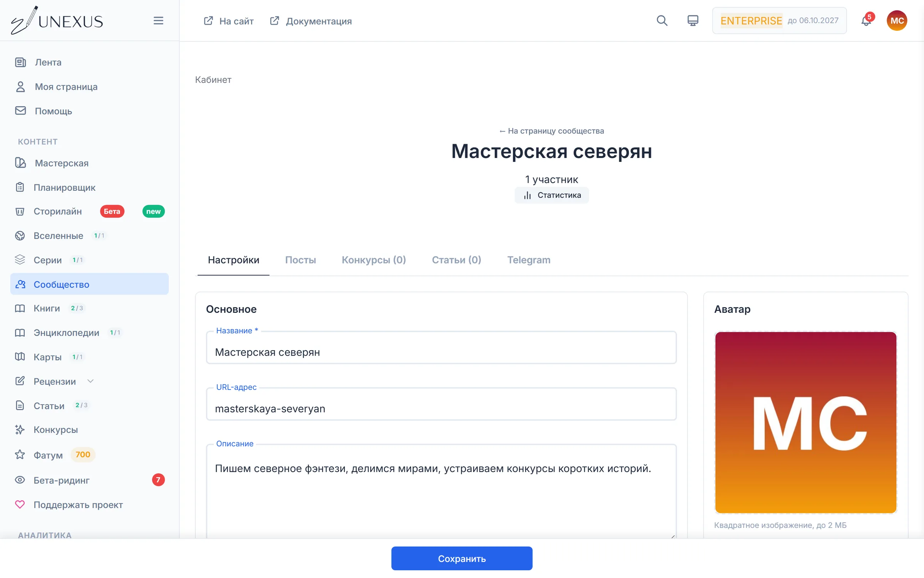The image size is (924, 578).
Task: Click the Кабинет breadcrumb
Action: click(213, 80)
